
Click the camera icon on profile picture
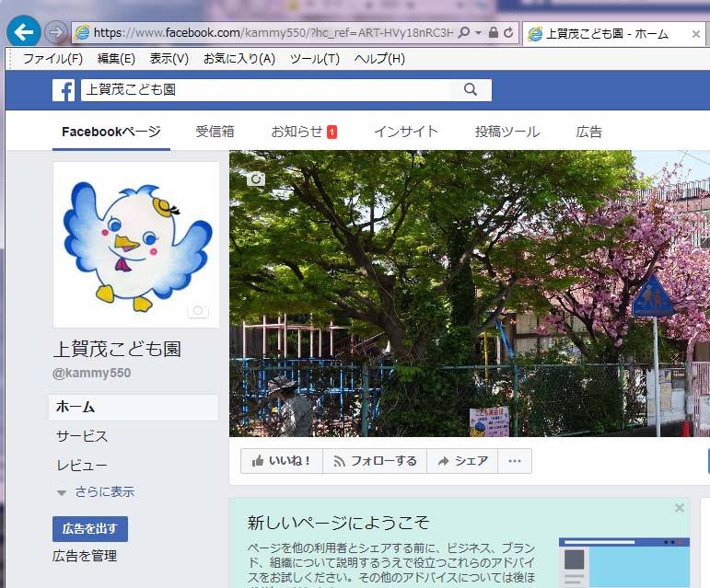point(198,311)
